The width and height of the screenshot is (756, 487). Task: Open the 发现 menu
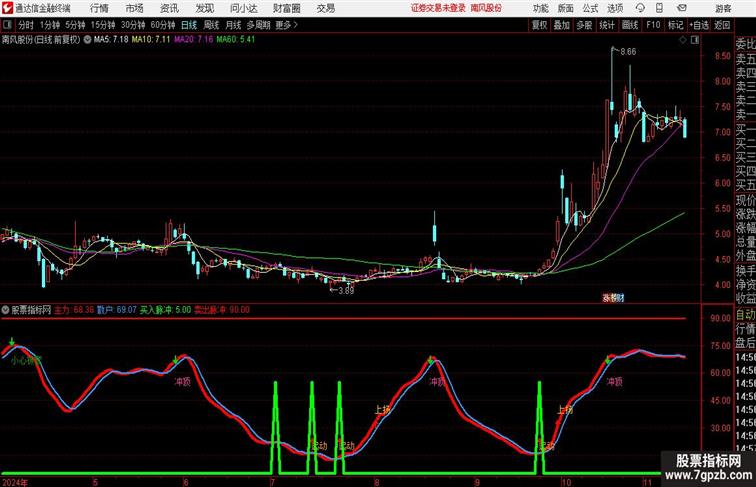click(204, 8)
